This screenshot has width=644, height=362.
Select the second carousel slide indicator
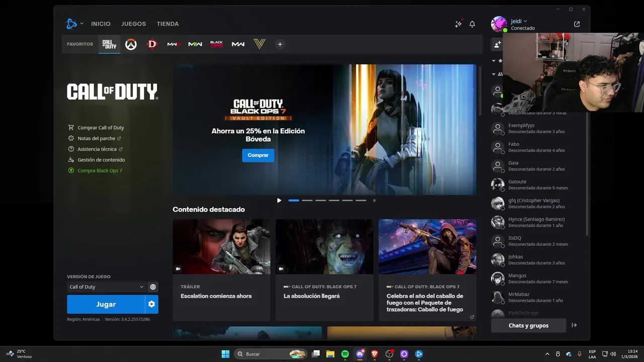tap(307, 201)
